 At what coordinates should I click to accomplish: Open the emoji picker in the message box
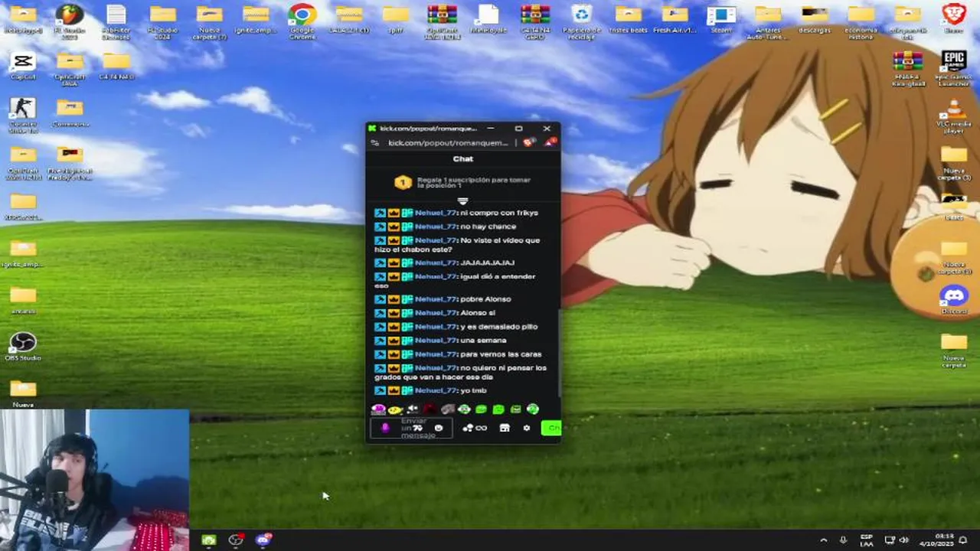[x=439, y=428]
